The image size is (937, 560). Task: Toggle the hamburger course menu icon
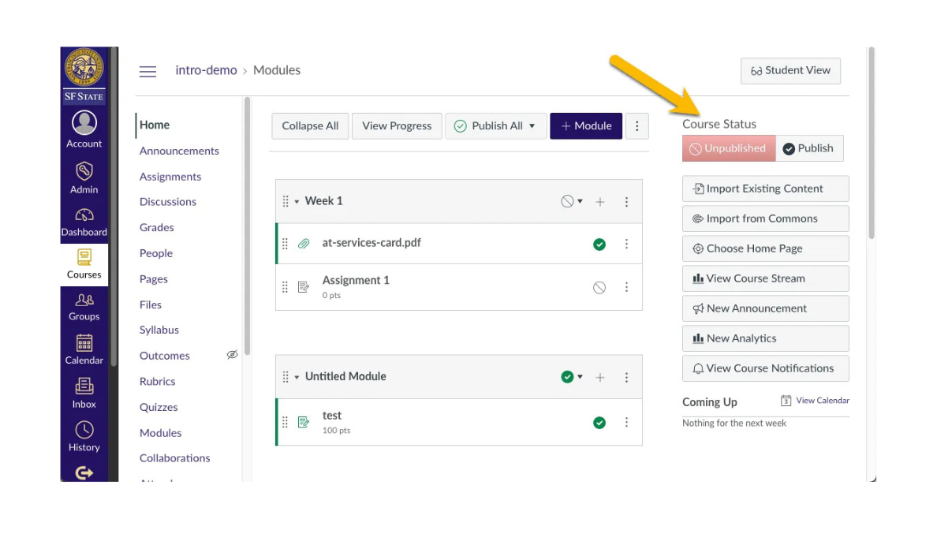click(147, 71)
